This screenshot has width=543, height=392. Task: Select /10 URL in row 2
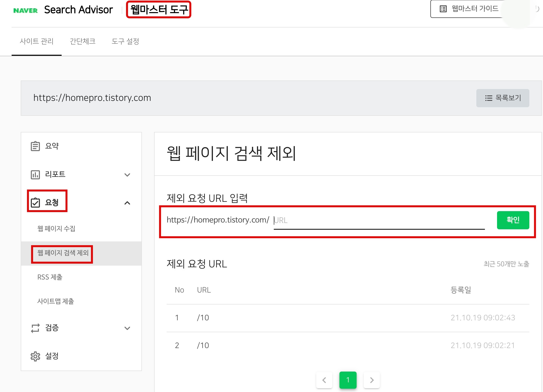point(203,345)
